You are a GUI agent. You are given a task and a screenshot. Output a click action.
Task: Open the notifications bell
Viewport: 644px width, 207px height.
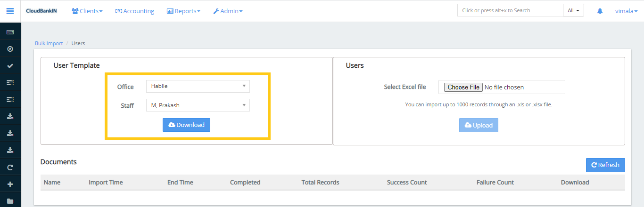click(600, 11)
